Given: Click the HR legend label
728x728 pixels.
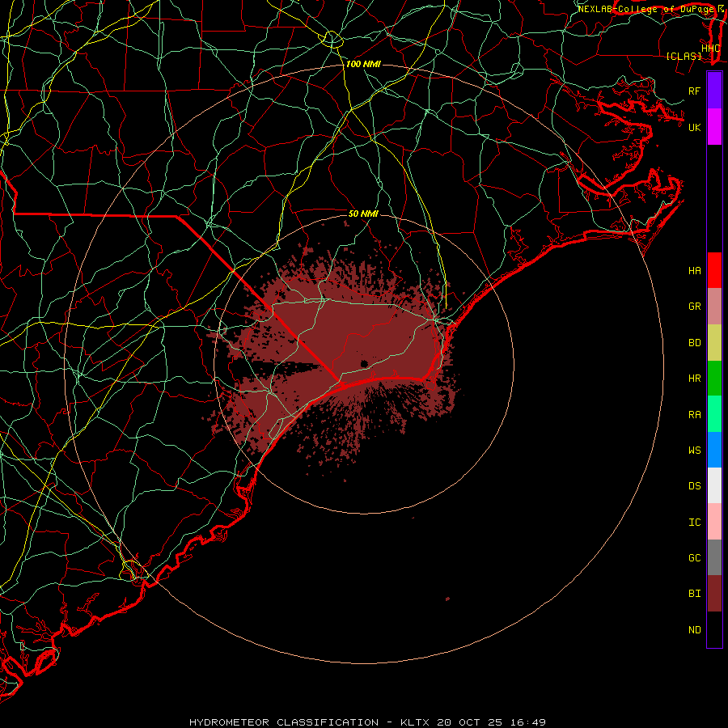Looking at the screenshot, I should (694, 379).
